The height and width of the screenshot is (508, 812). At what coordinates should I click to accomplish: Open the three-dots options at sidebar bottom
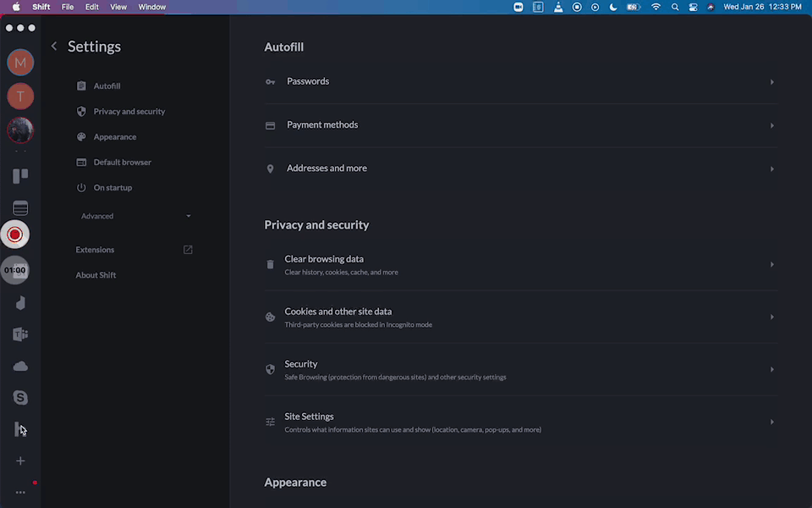tap(20, 492)
